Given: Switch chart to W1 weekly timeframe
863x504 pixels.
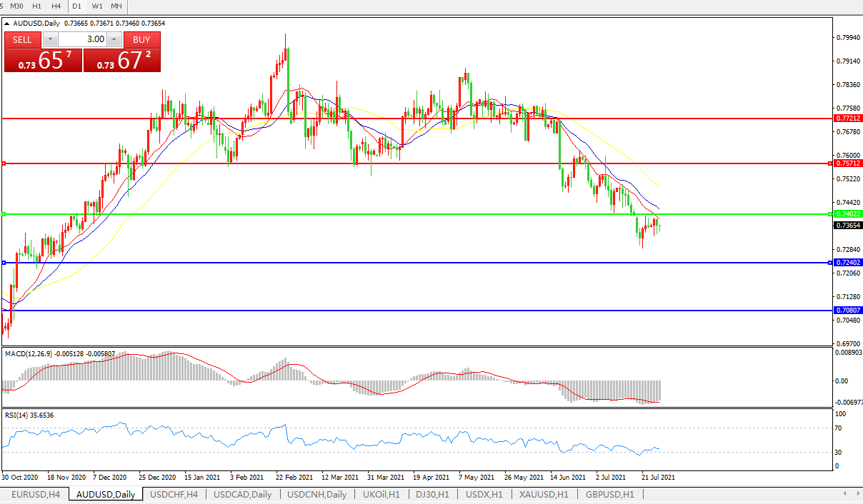Looking at the screenshot, I should 96,6.
